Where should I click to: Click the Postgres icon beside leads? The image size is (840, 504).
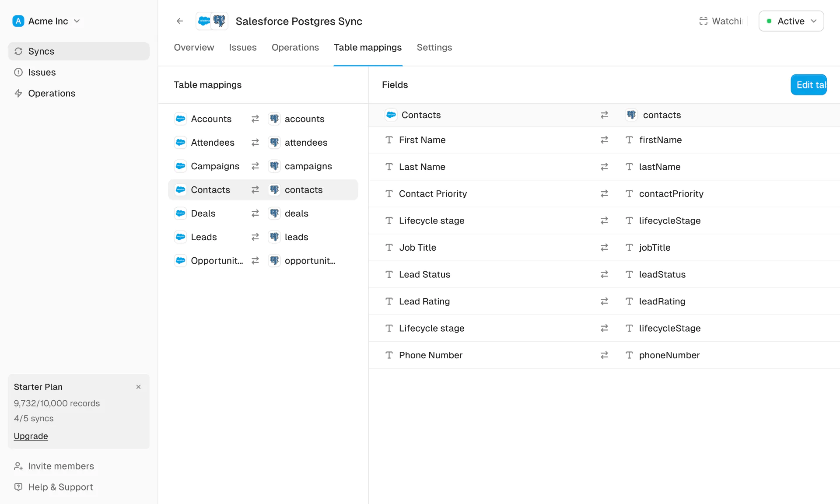tap(274, 237)
